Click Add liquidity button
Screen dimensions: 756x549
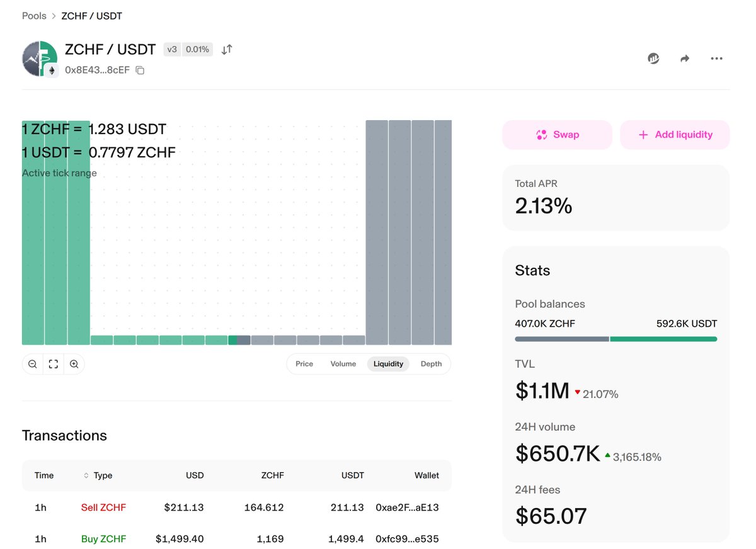(675, 135)
